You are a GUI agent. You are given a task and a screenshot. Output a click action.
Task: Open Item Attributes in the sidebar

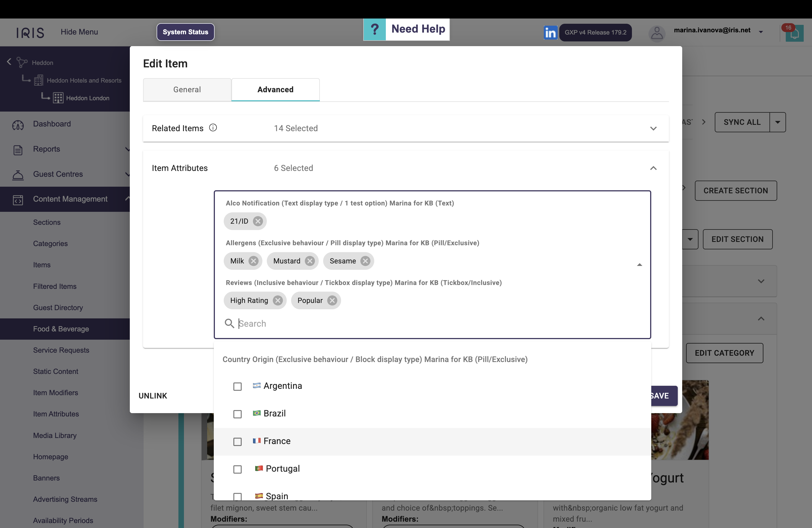click(56, 414)
